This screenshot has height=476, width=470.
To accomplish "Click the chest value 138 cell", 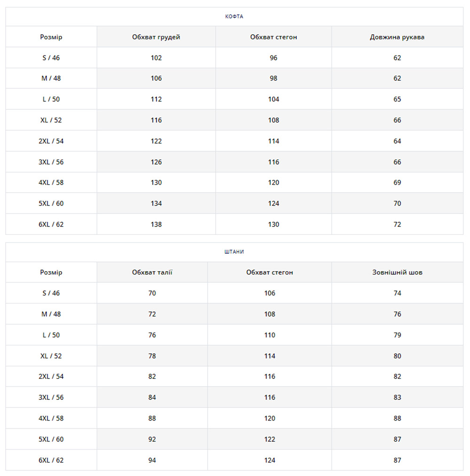I will click(156, 225).
